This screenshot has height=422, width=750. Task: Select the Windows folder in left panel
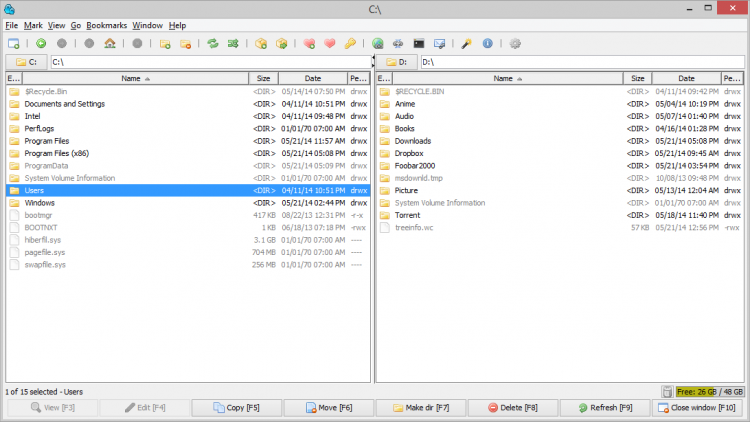point(188,203)
